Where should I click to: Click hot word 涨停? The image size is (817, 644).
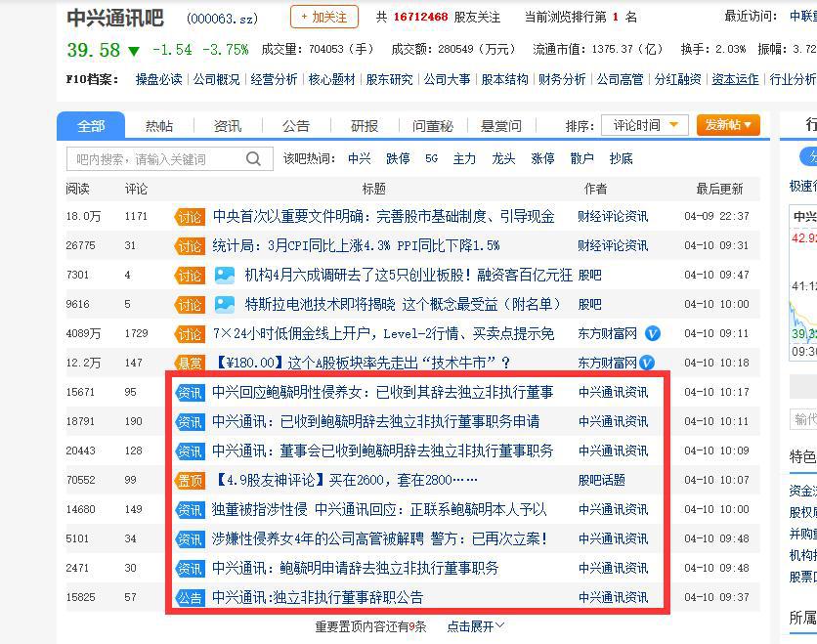pos(542,158)
